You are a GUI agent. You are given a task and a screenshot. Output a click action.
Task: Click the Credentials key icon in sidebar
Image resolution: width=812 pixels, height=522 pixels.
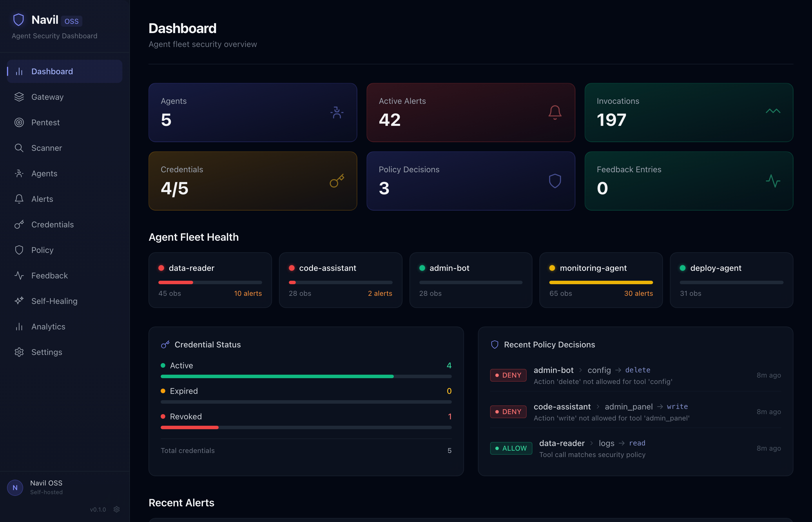pos(19,224)
